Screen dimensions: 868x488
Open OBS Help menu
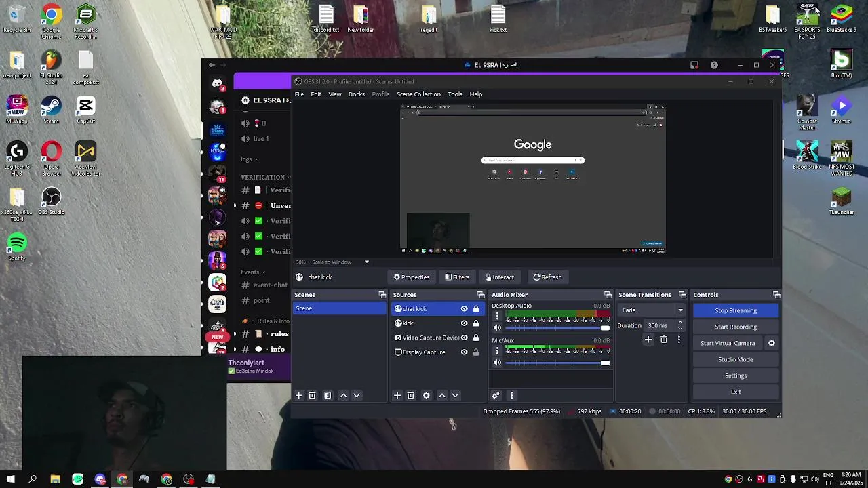coord(476,94)
